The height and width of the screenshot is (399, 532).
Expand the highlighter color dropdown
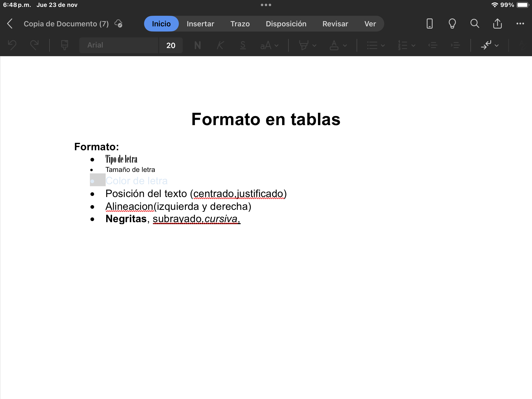[314, 45]
